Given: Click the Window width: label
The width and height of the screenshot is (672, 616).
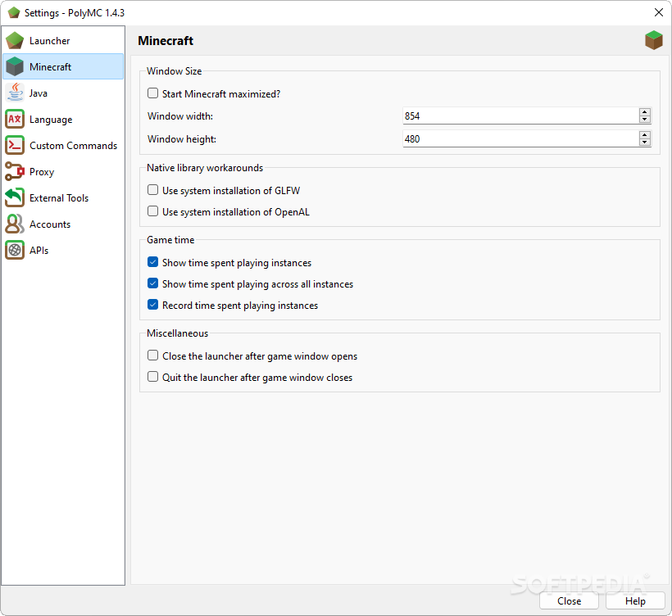Looking at the screenshot, I should tap(180, 116).
